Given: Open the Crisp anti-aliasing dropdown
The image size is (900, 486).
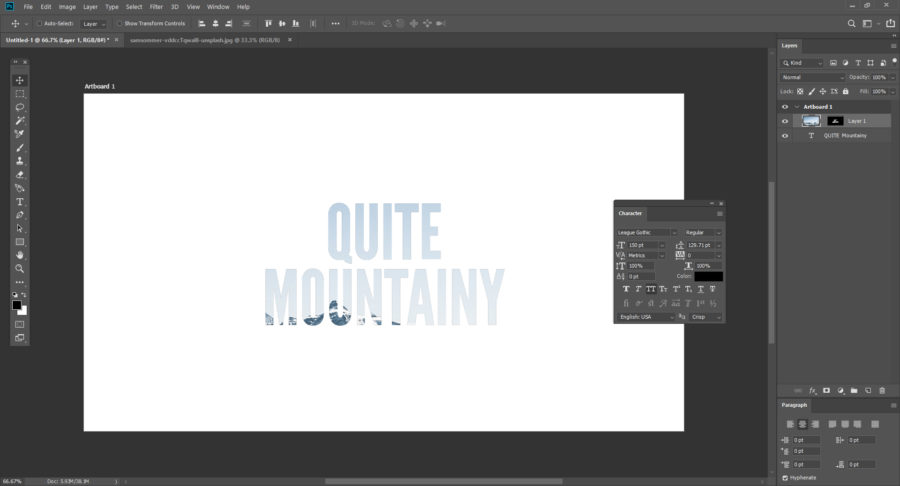Looking at the screenshot, I should point(706,317).
